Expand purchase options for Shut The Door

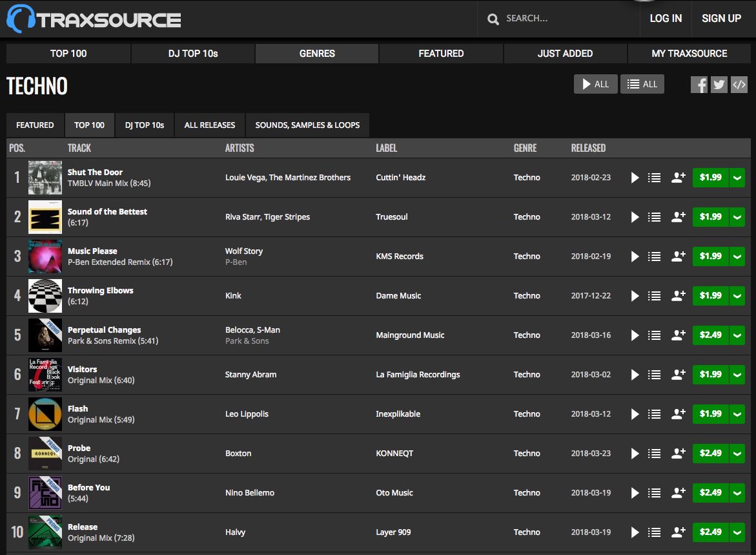point(737,178)
